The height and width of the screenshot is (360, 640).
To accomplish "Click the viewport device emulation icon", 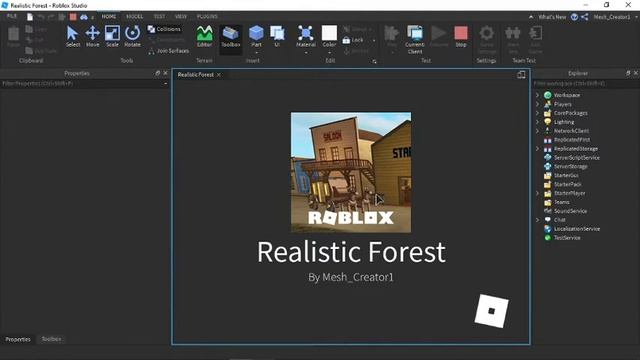I will pos(521,75).
